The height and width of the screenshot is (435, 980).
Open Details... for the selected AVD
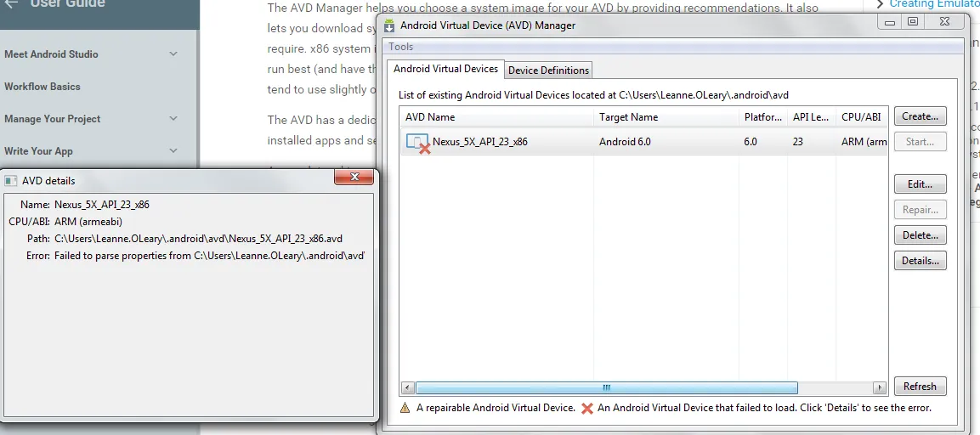[x=920, y=261]
